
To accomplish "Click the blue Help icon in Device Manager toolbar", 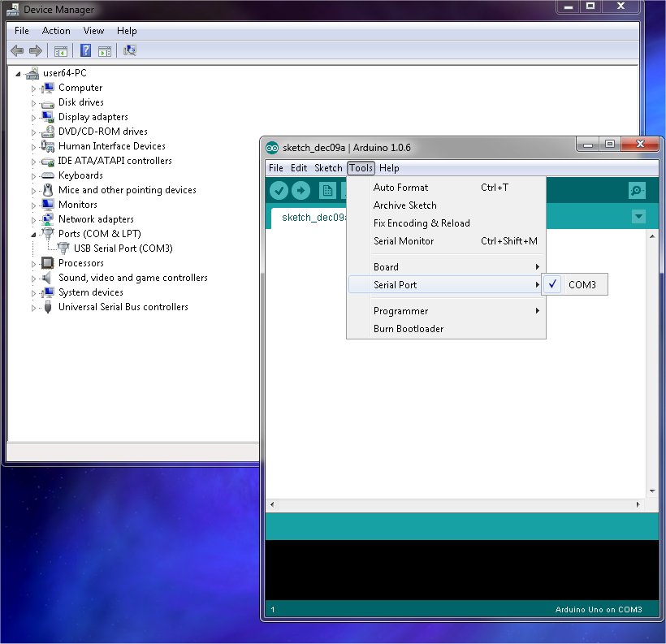I will tap(85, 50).
